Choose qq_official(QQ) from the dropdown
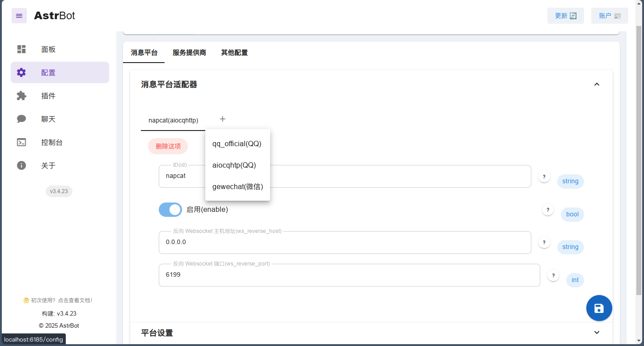 (x=237, y=143)
